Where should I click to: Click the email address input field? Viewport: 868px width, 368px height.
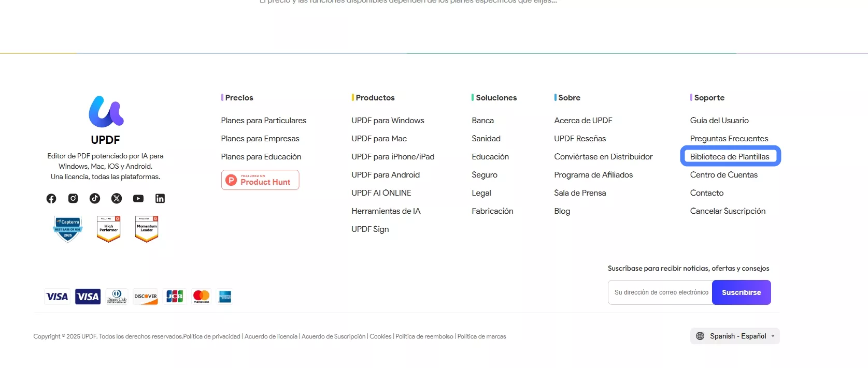point(660,292)
